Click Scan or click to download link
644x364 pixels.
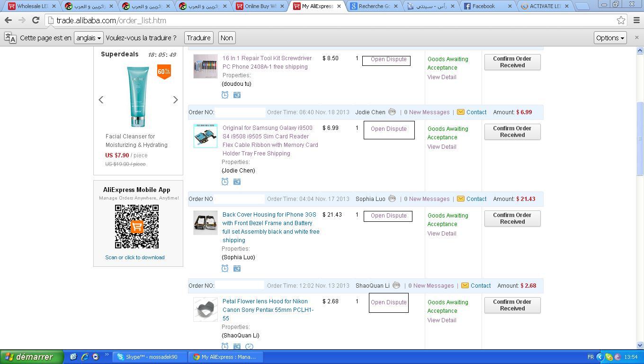(135, 257)
